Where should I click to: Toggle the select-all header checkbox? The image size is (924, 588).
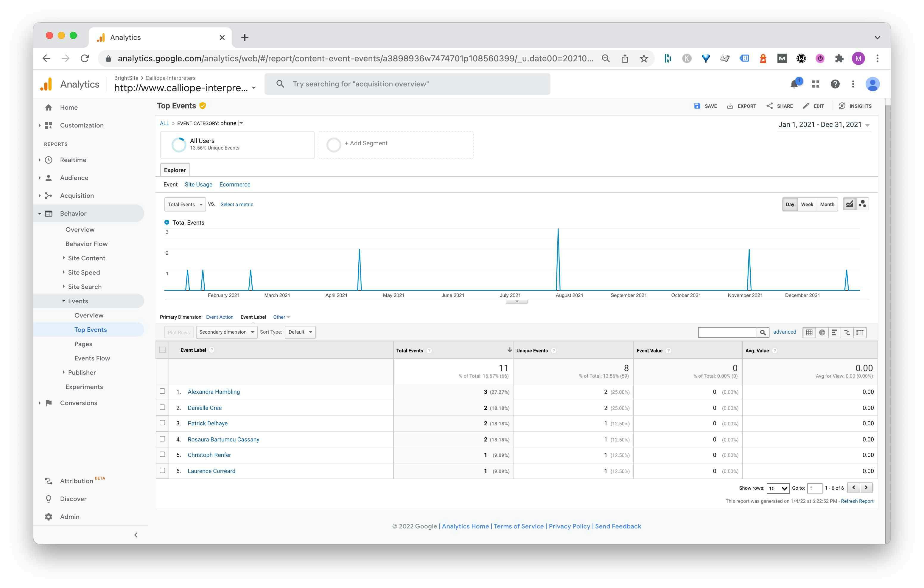(162, 350)
